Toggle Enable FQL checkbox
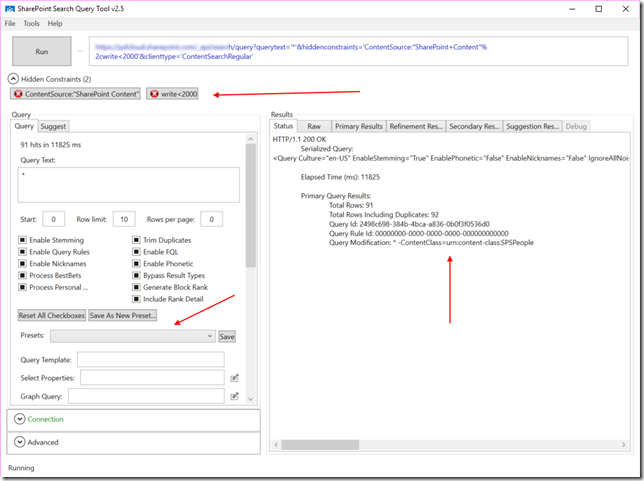 coord(136,252)
